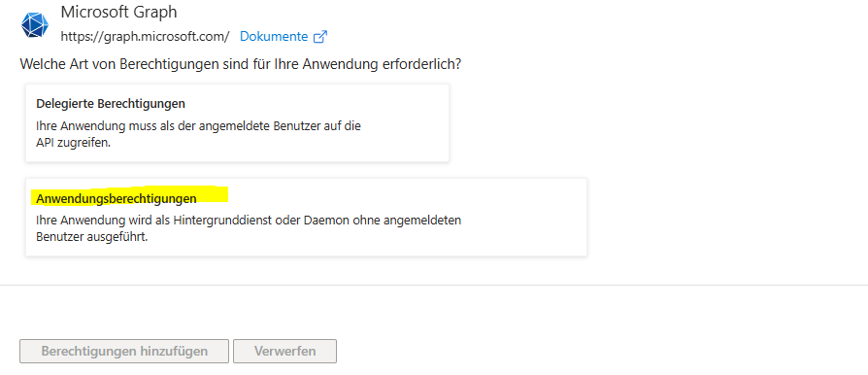Image resolution: width=868 pixels, height=375 pixels.
Task: Click the empty right side of the Delegierte Berechtigungen card
Action: [407, 123]
